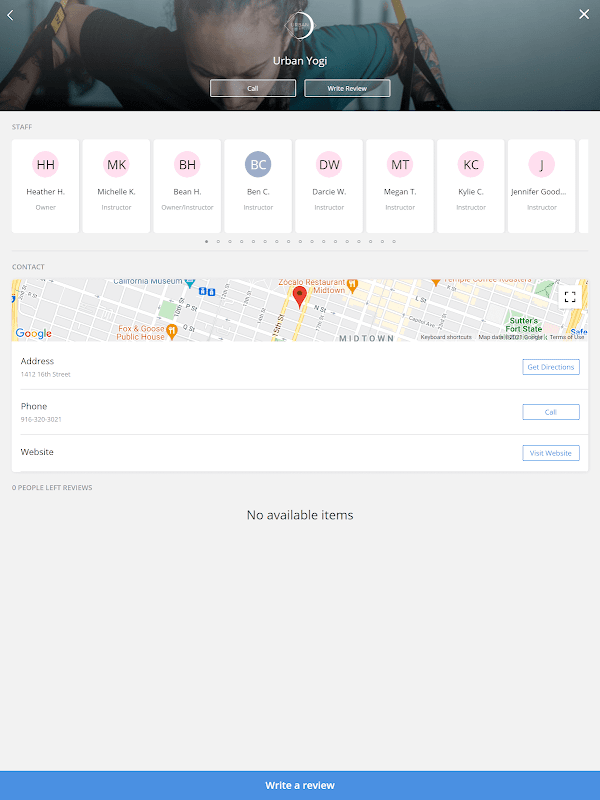Open map Keyboard shortcuts
Screen dimensions: 600x800
(x=446, y=337)
